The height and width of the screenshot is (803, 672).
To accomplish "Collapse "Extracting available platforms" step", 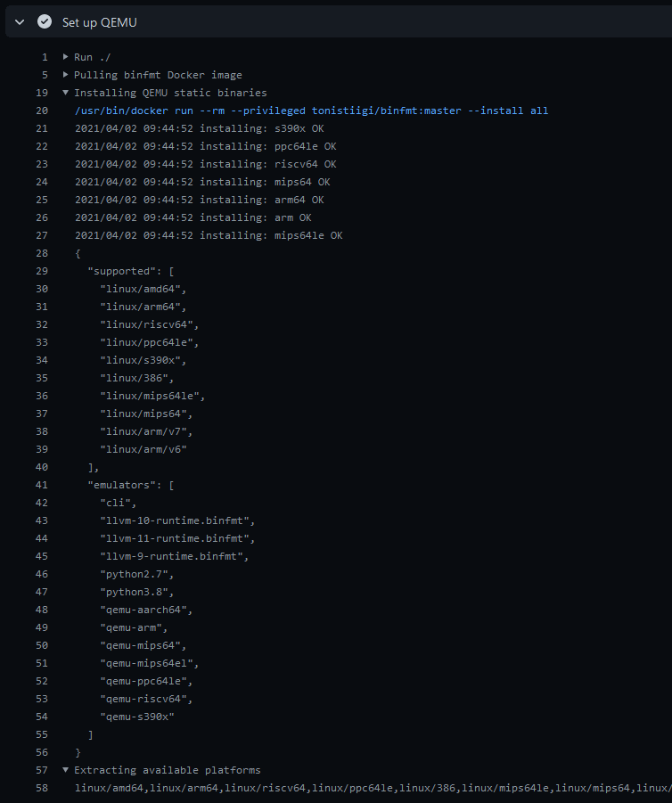I will point(64,769).
